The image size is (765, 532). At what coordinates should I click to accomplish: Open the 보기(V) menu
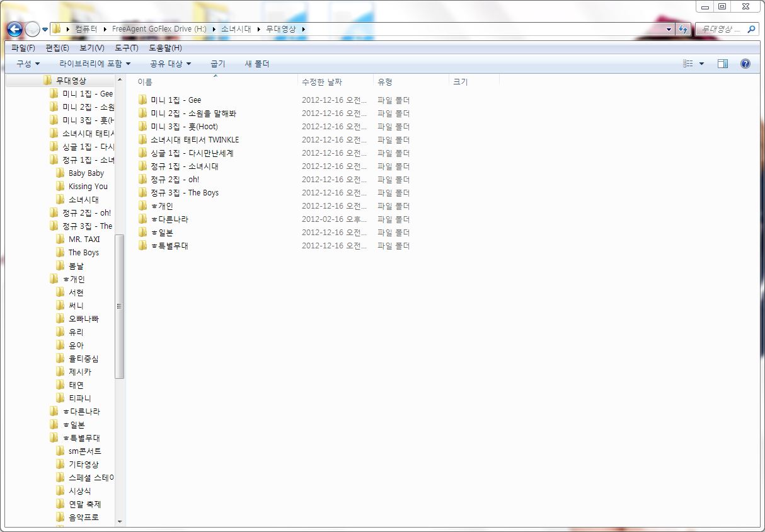tap(92, 48)
